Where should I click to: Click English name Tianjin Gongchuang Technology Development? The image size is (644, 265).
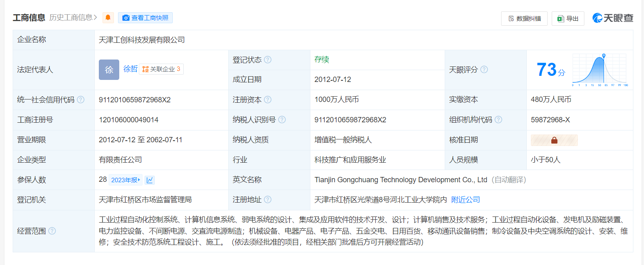401,180
